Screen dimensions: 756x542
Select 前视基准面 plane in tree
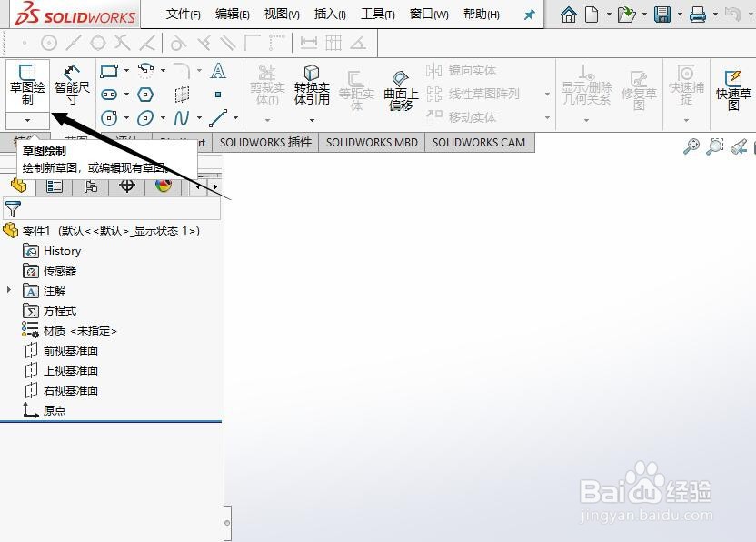61,350
